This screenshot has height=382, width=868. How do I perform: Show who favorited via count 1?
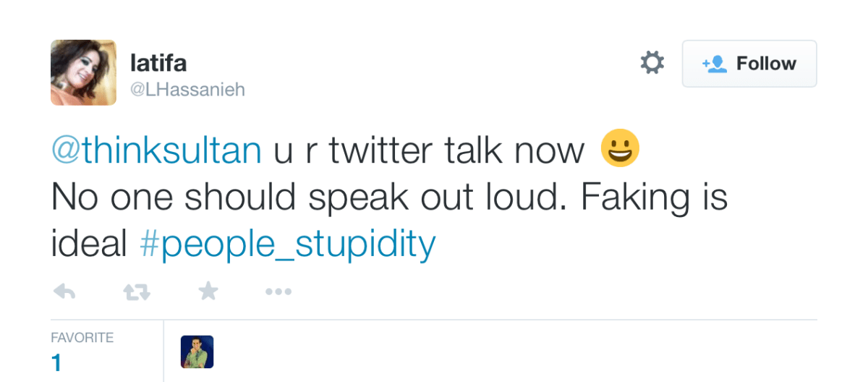pos(56,362)
